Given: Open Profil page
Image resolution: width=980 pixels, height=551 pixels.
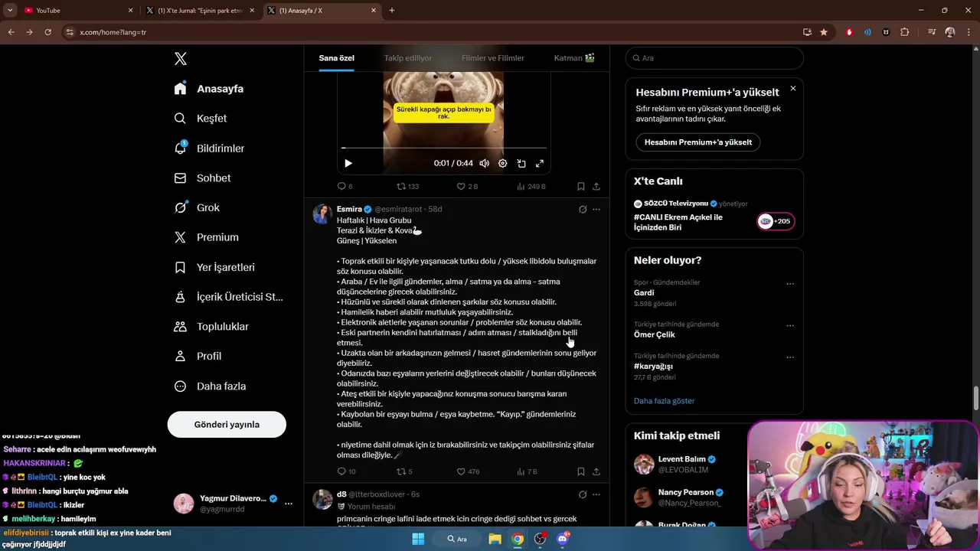Looking at the screenshot, I should [x=198, y=356].
